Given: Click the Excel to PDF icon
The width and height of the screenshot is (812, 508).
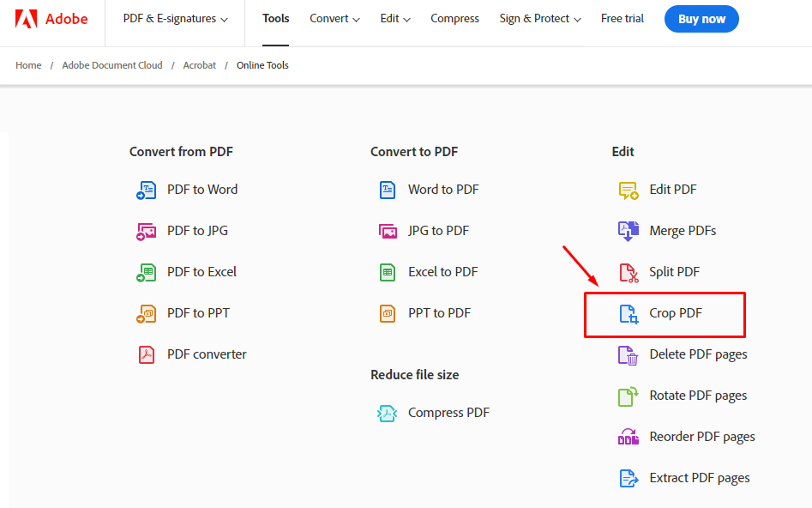Looking at the screenshot, I should click(x=388, y=271).
